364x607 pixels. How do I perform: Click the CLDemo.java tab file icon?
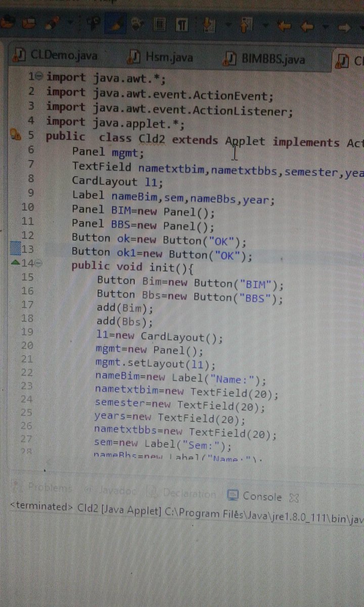coord(20,55)
